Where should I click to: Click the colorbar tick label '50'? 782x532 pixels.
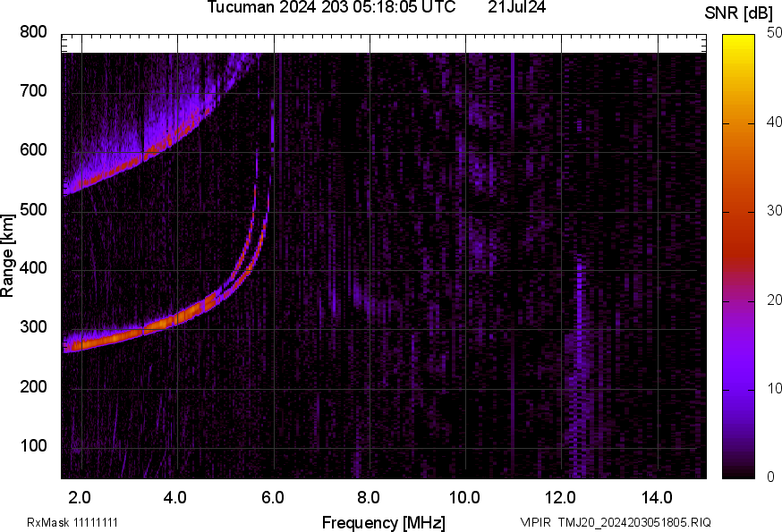pos(774,33)
